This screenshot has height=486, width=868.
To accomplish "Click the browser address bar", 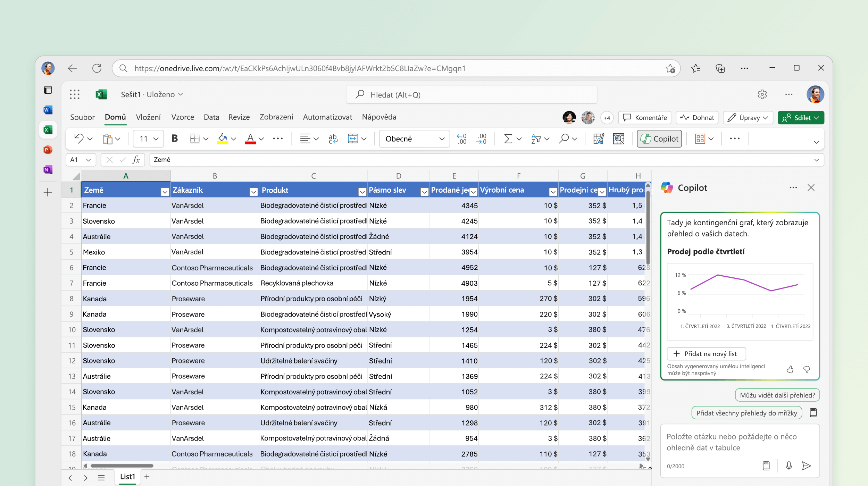I will pyautogui.click(x=396, y=68).
